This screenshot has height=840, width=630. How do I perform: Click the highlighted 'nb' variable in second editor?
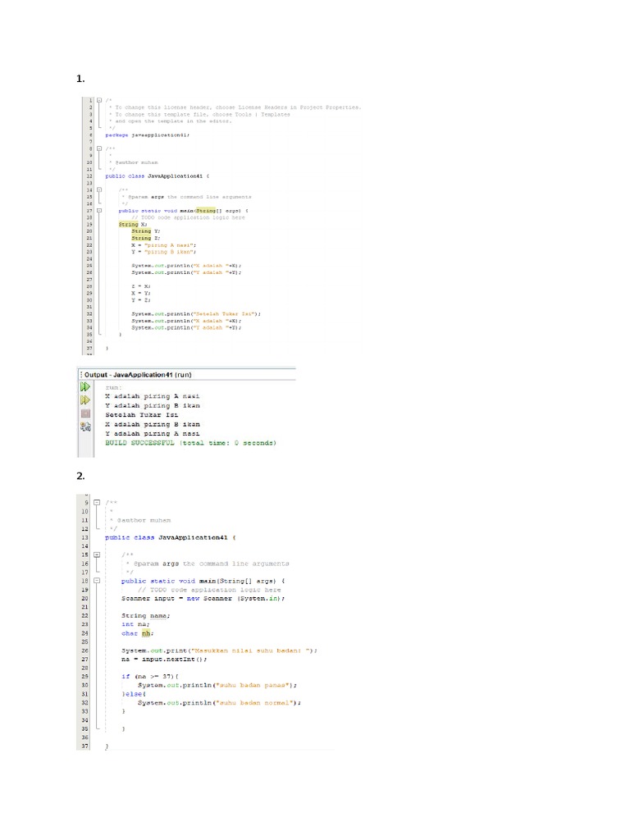pos(146,633)
